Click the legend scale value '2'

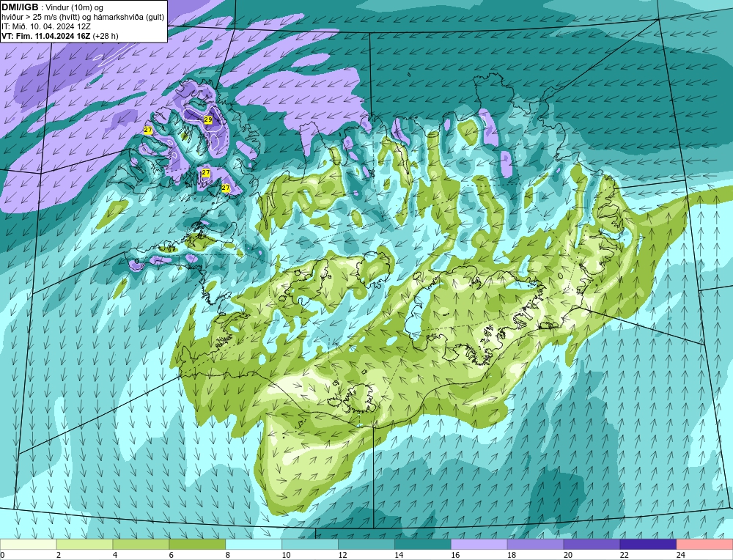(59, 555)
